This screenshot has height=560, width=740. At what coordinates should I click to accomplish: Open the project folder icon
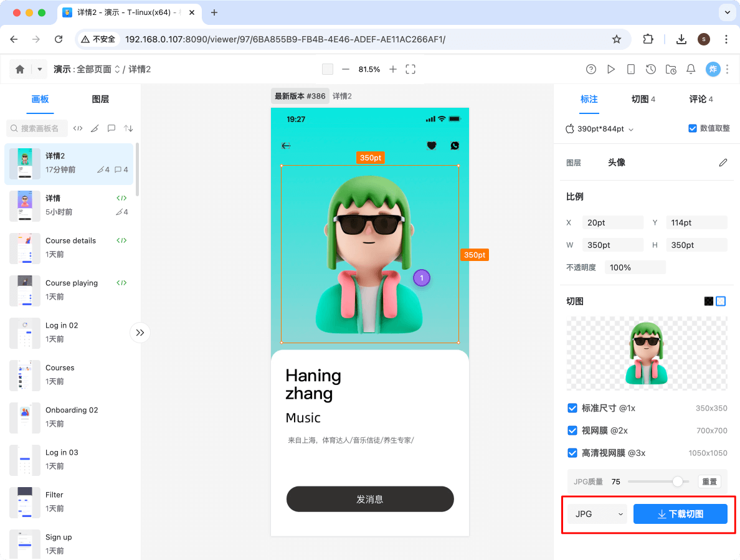[x=671, y=69]
